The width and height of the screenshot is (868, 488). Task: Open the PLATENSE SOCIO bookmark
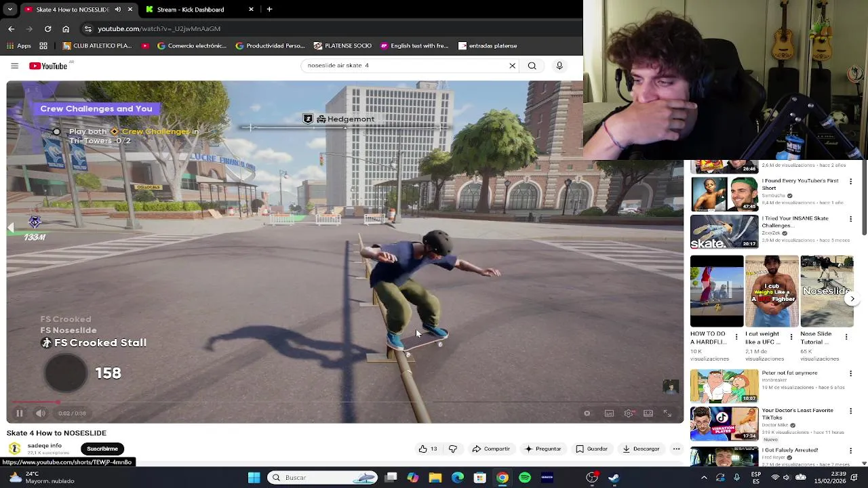[342, 46]
